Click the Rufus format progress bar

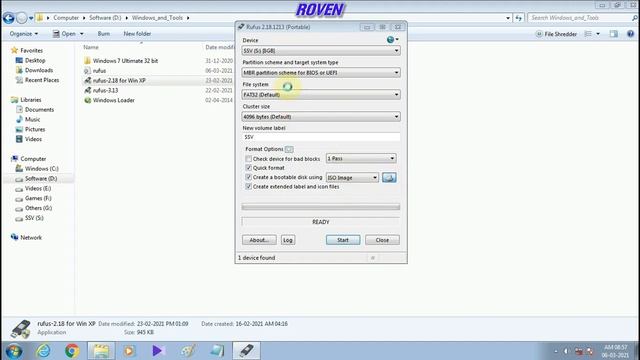click(321, 207)
